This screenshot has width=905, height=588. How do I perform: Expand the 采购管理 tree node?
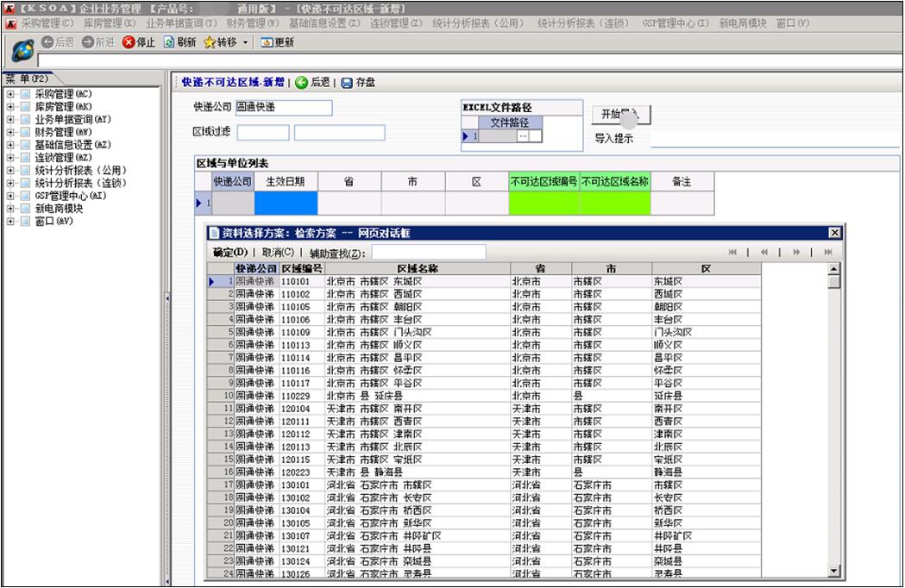[10, 94]
